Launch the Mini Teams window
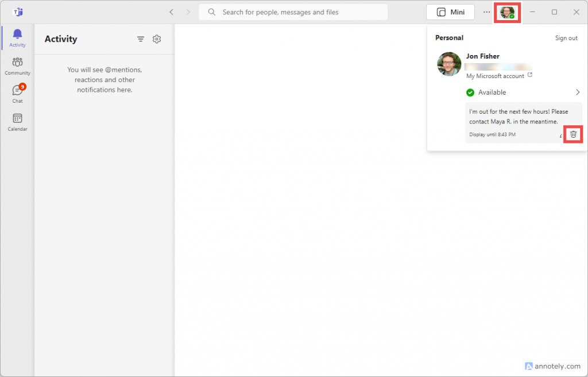This screenshot has height=377, width=588. tap(450, 11)
